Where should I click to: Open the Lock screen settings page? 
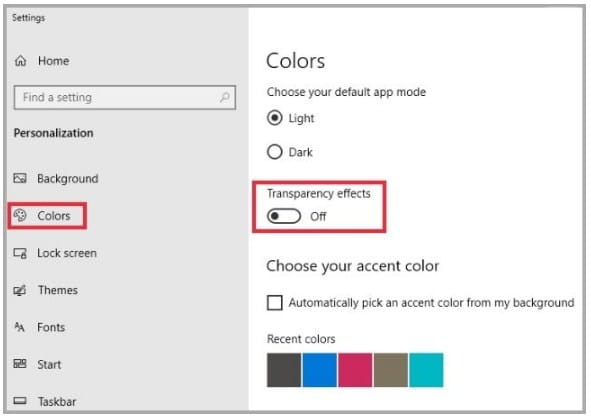67,253
